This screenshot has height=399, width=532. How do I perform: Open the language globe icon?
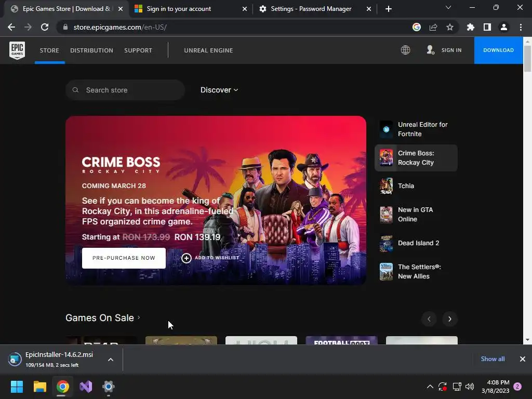coord(405,50)
